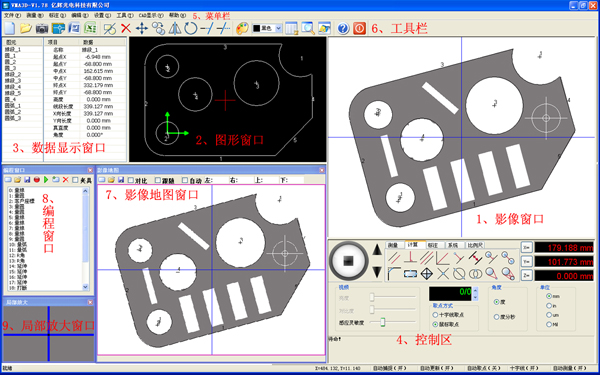
Task: Click the open folder icon in image map window
Action: [111, 179]
